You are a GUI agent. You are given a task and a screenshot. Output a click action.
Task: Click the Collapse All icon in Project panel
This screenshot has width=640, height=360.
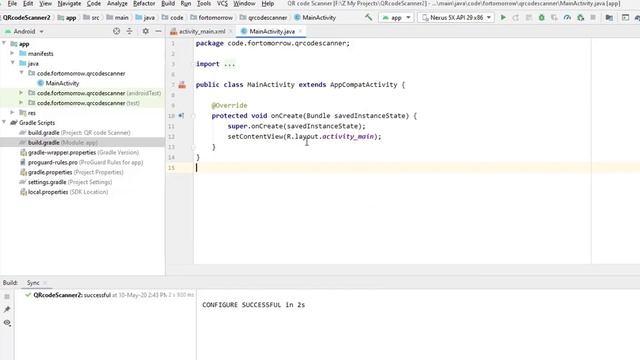(129, 31)
